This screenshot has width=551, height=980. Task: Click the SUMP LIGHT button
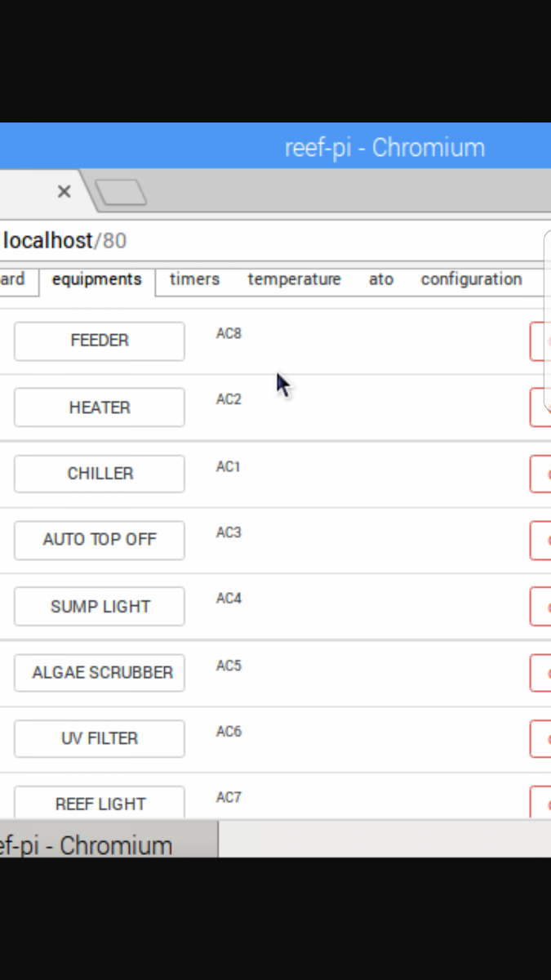100,607
